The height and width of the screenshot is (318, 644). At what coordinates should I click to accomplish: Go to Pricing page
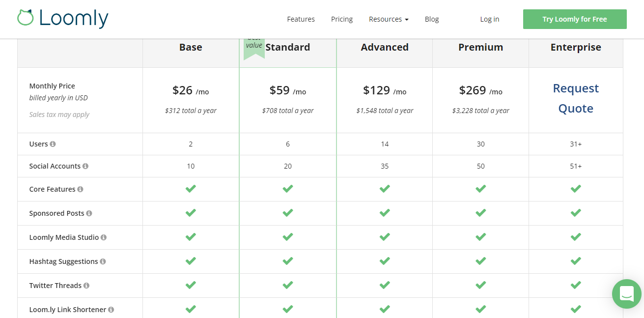342,19
